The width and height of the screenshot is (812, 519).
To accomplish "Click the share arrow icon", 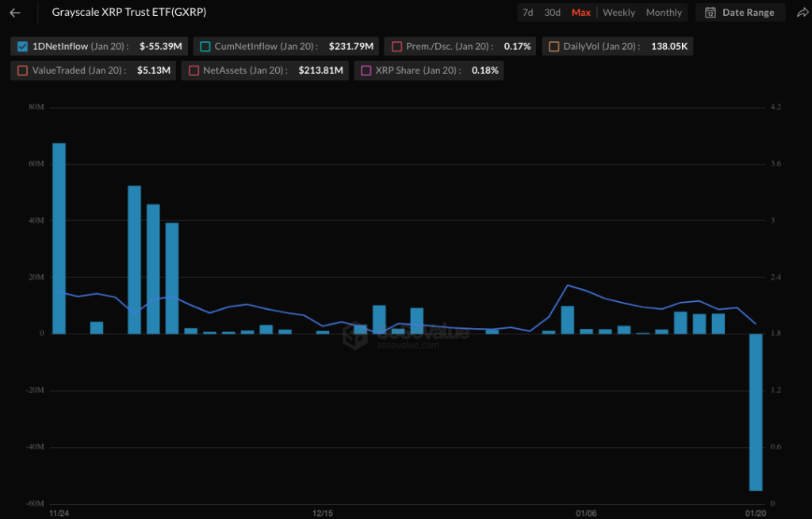I will point(802,13).
